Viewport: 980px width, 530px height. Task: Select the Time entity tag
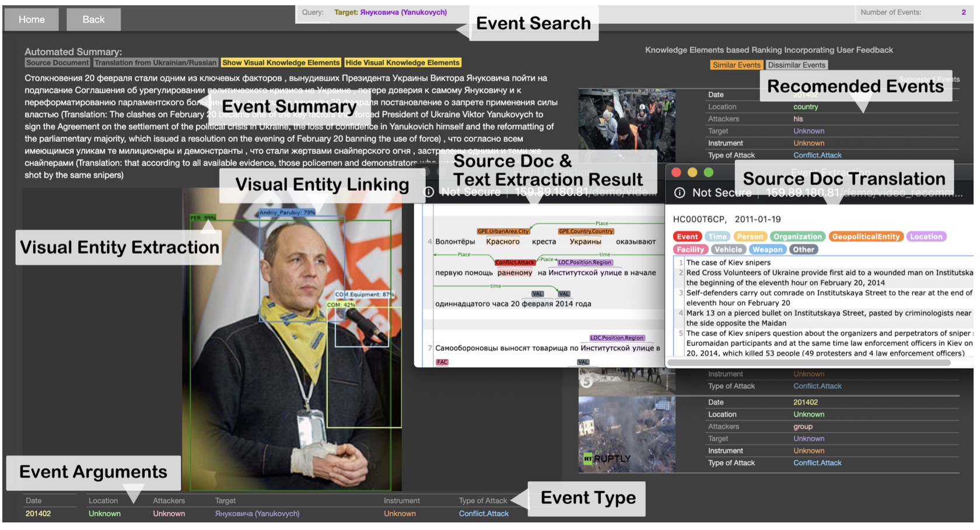[x=717, y=236]
